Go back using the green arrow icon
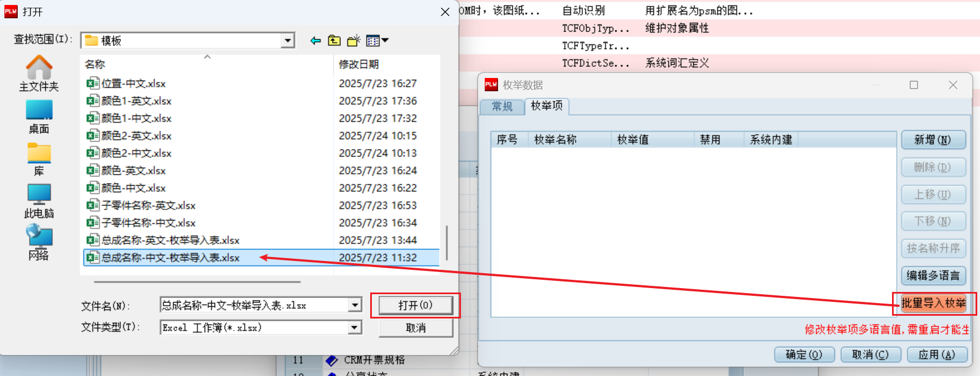The height and width of the screenshot is (376, 980). (x=315, y=40)
